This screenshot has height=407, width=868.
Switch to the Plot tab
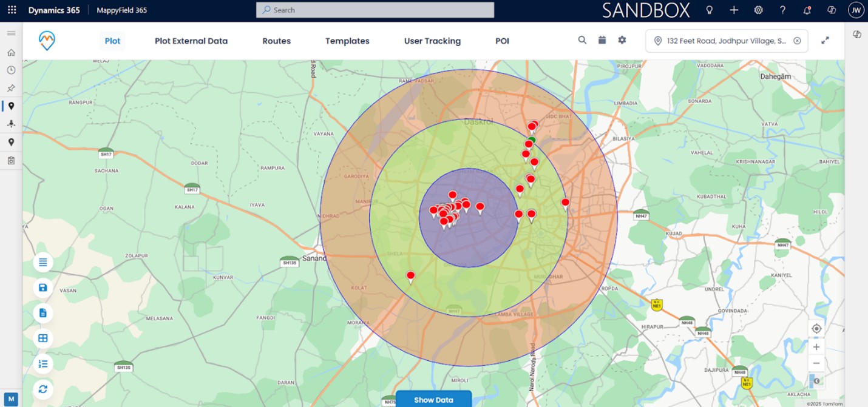(112, 41)
